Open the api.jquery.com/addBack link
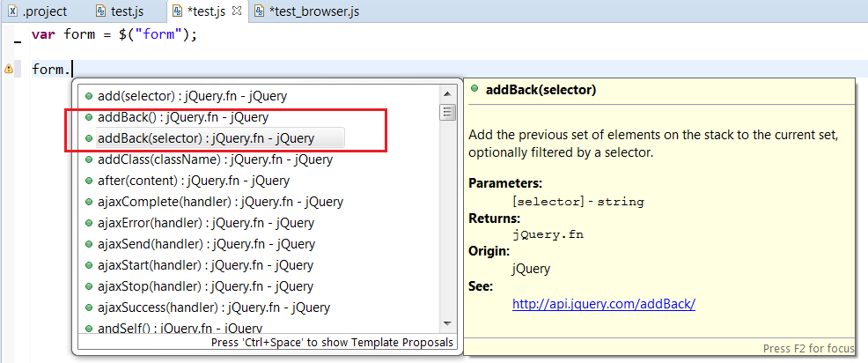The height and width of the screenshot is (363, 868). coord(604,303)
